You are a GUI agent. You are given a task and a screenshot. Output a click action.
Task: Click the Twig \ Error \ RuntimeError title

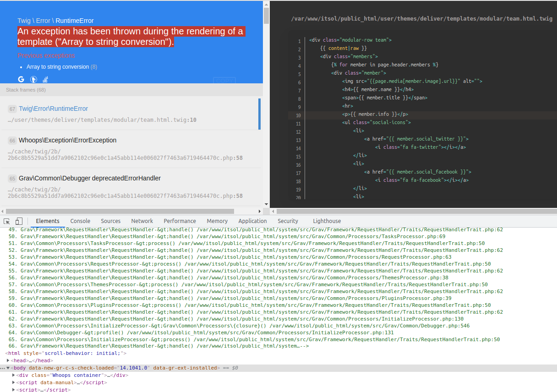(55, 21)
